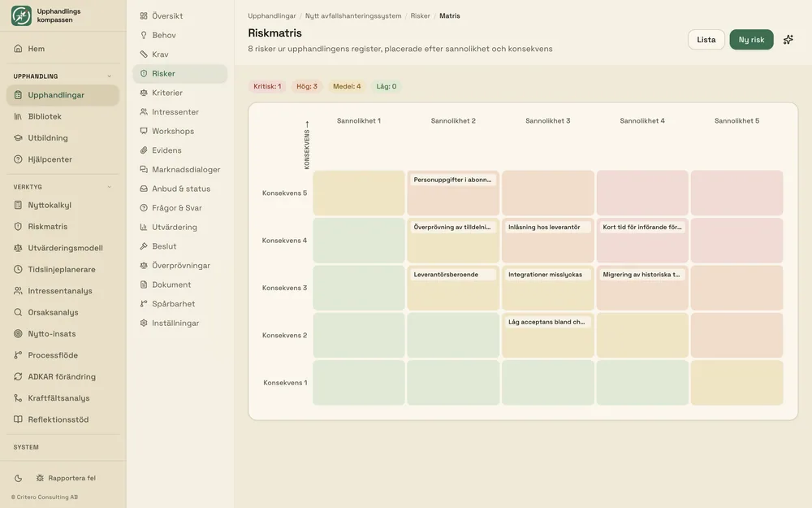
Task: Filter by Låg: 0 badge
Action: (x=387, y=87)
